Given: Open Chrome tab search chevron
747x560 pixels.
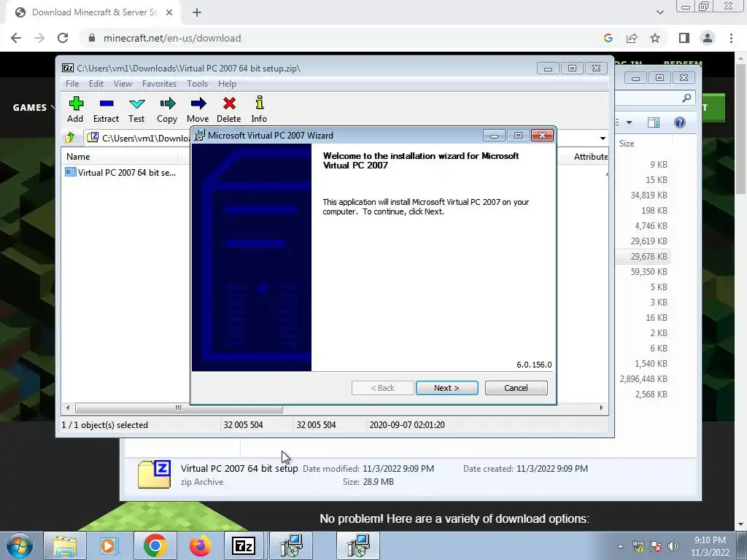Looking at the screenshot, I should pos(659,12).
